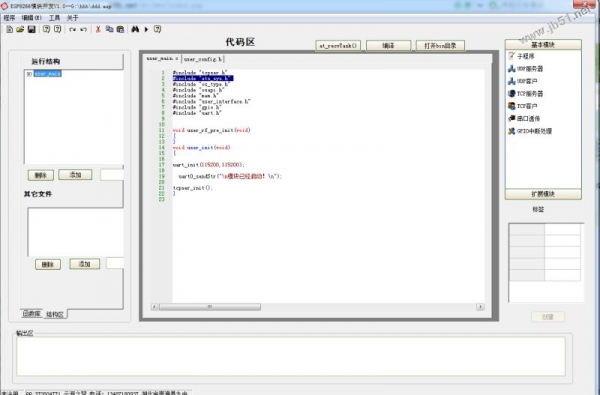Click 删除 under the 其它文件 list
The image size is (600, 395).
[48, 264]
